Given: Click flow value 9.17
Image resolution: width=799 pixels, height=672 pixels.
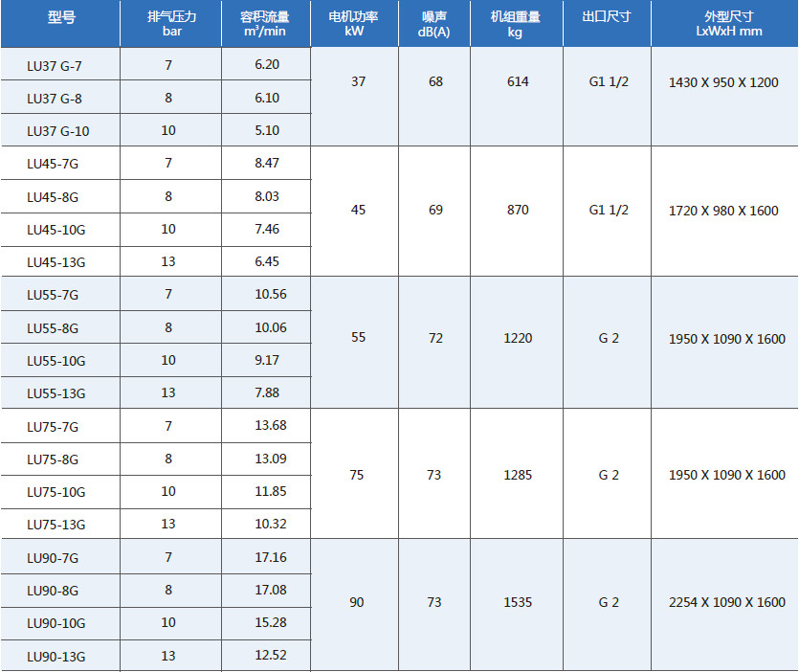Looking at the screenshot, I should point(267,360).
